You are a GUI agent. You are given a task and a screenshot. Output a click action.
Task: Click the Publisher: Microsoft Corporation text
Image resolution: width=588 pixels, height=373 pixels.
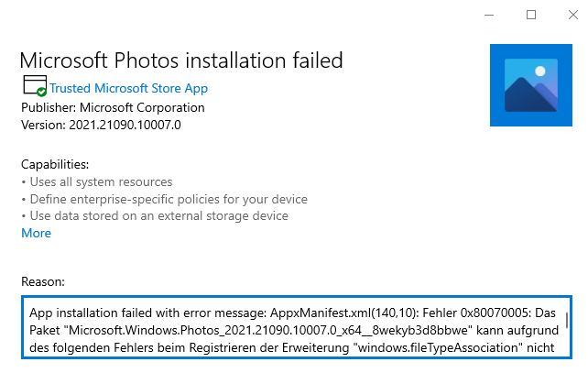click(x=113, y=108)
